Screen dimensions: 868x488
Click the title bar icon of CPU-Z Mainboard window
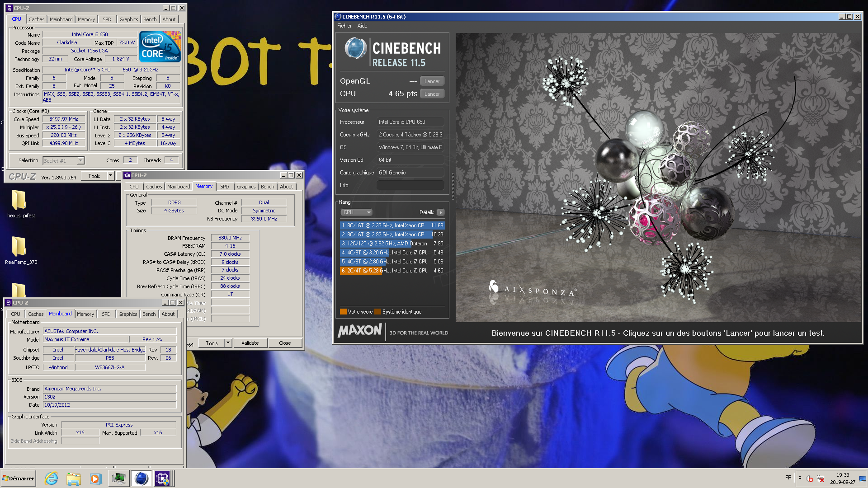pos(8,303)
